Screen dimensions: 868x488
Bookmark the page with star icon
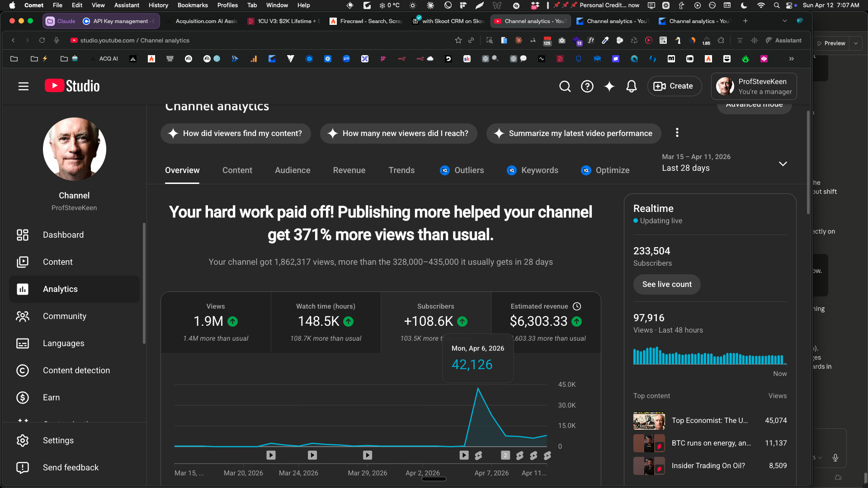click(x=458, y=40)
